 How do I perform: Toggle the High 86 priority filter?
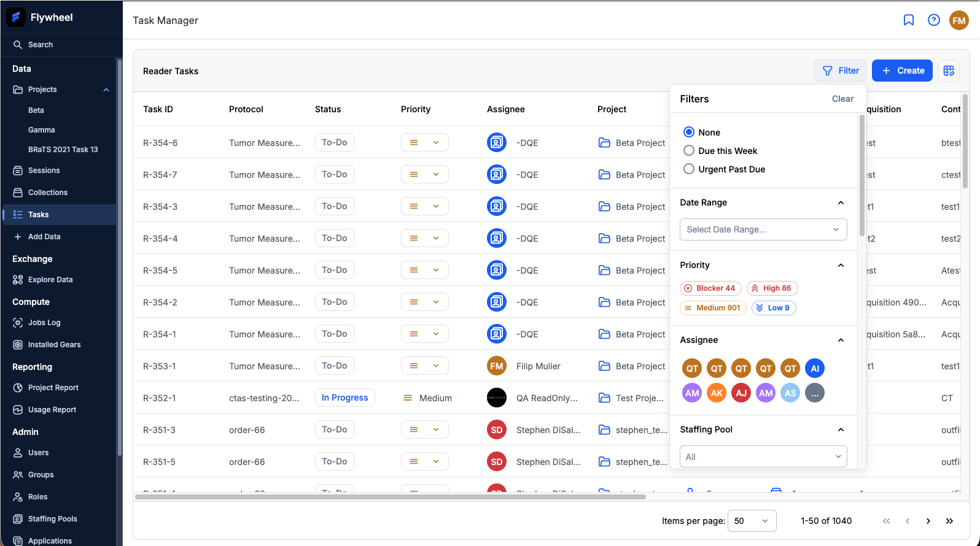[772, 288]
